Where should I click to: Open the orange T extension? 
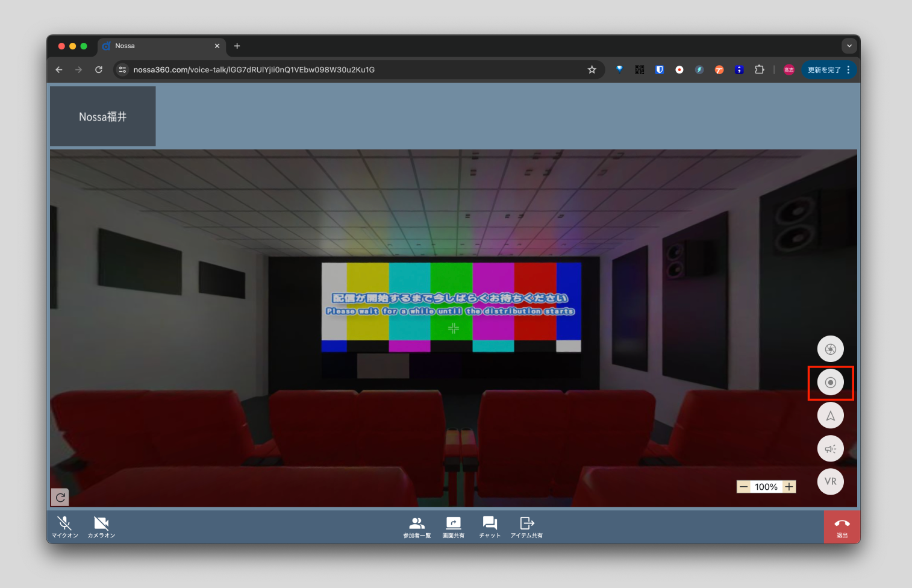[x=719, y=70]
